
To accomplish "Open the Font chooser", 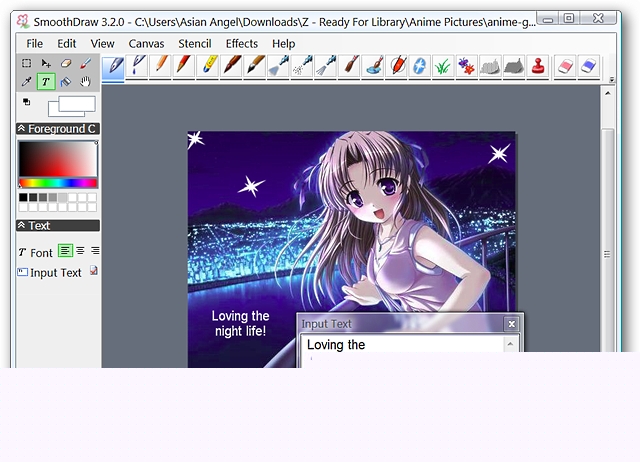I will tap(36, 253).
